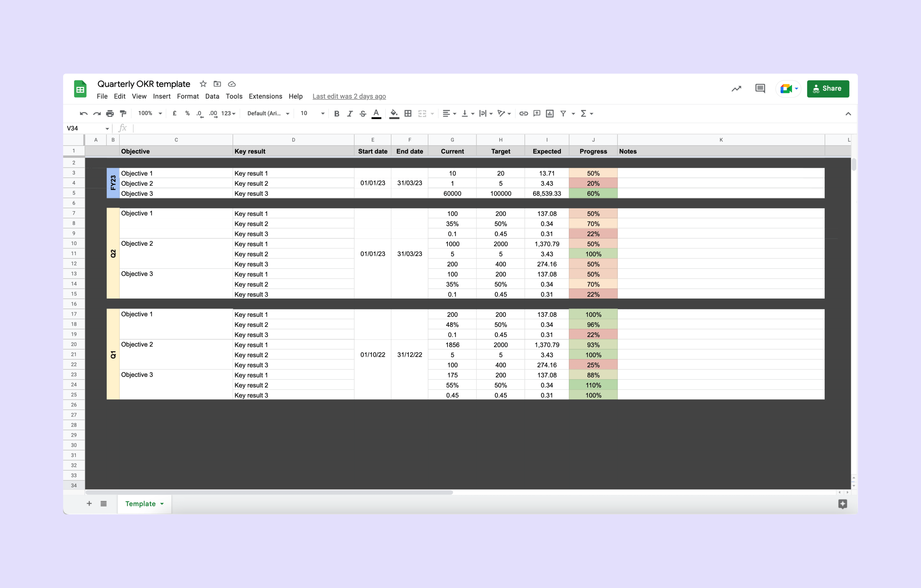Open the File menu

pyautogui.click(x=102, y=96)
